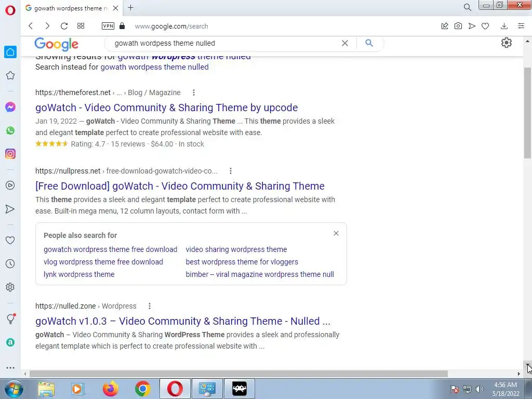Screen dimensions: 532x399
Task: Open more options for nullpress.net result
Action: [x=230, y=171]
